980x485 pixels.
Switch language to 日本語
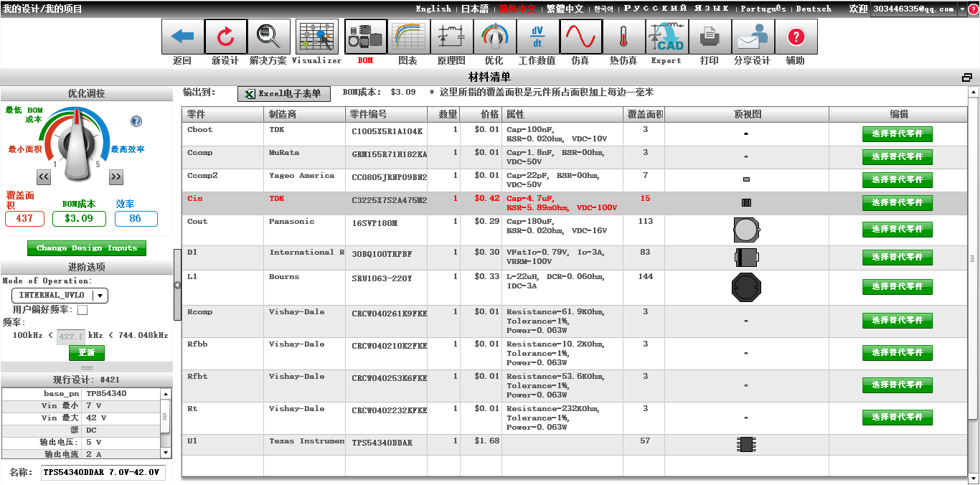click(x=474, y=9)
